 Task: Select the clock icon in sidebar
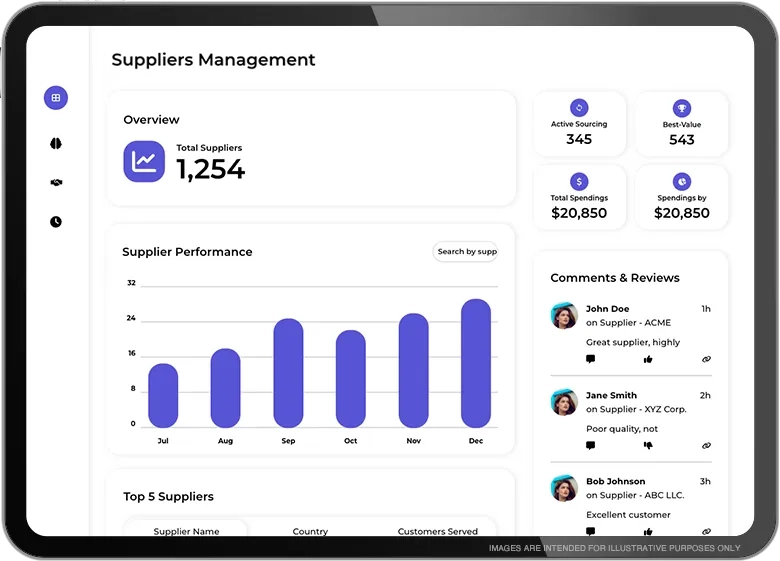pos(56,222)
